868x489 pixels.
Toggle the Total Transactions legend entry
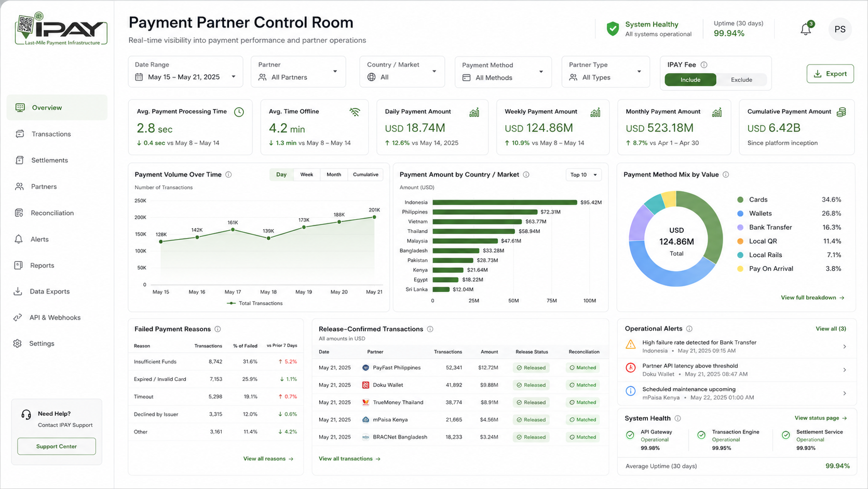point(255,303)
